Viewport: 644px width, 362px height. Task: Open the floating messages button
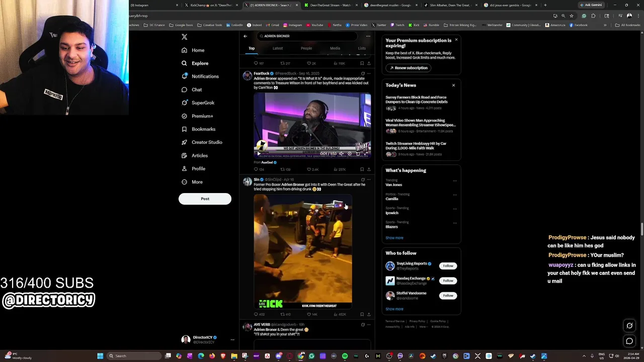tap(629, 341)
